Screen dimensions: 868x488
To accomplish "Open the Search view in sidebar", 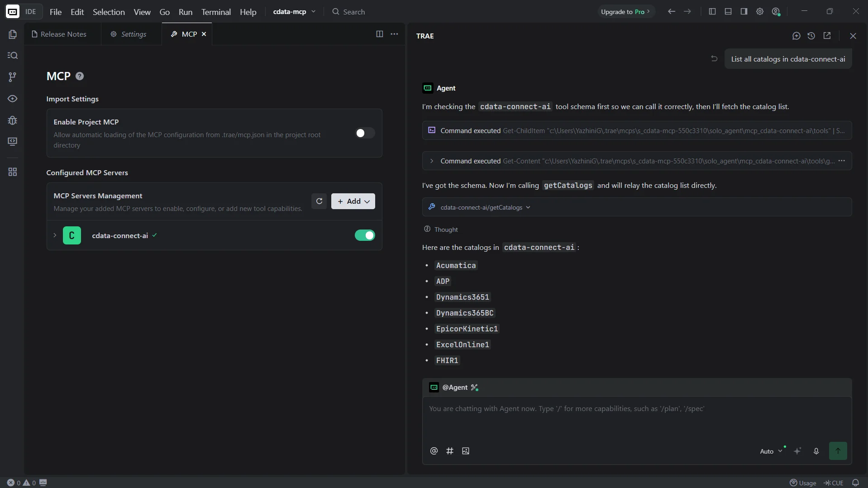I will click(13, 55).
